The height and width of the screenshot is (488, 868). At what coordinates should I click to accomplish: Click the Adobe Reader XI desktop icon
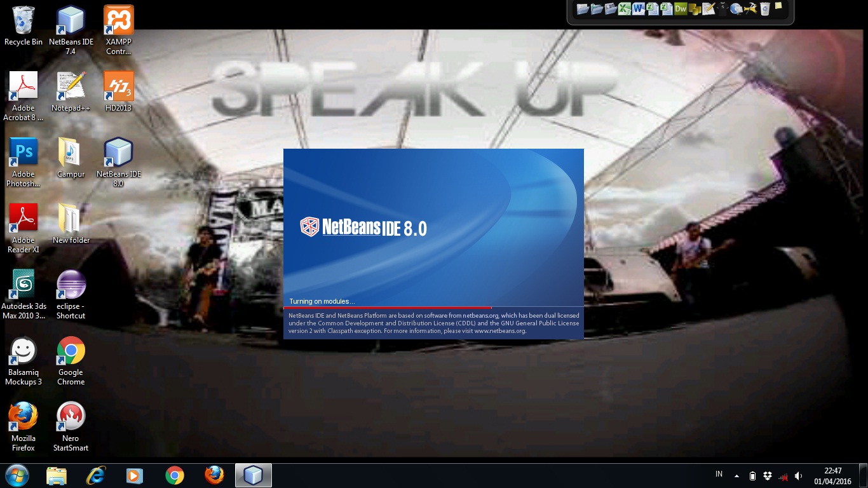[24, 228]
